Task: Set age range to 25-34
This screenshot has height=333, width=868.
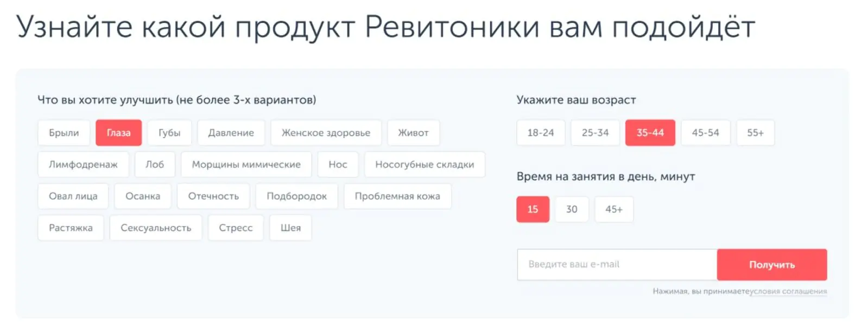Action: pos(595,133)
